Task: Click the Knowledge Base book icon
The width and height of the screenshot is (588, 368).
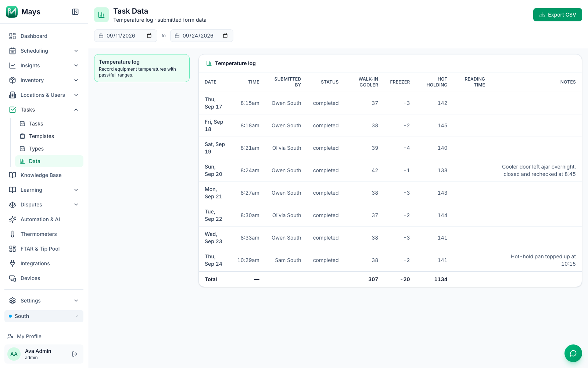Action: coord(12,175)
